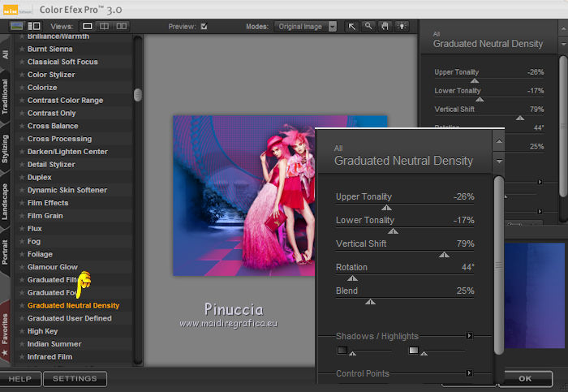Select the arrow pointer tool
Viewport: 568px width, 392px height.
pyautogui.click(x=352, y=26)
